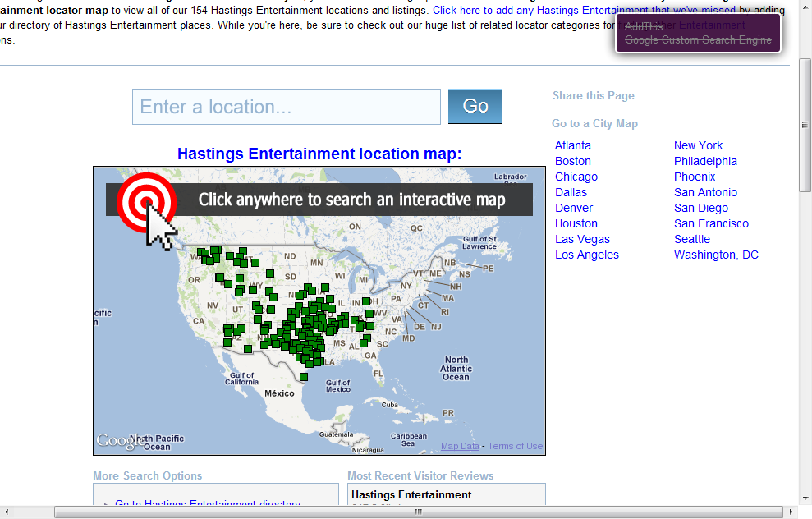Open the San Antonio city map
The height and width of the screenshot is (519, 812).
point(705,192)
